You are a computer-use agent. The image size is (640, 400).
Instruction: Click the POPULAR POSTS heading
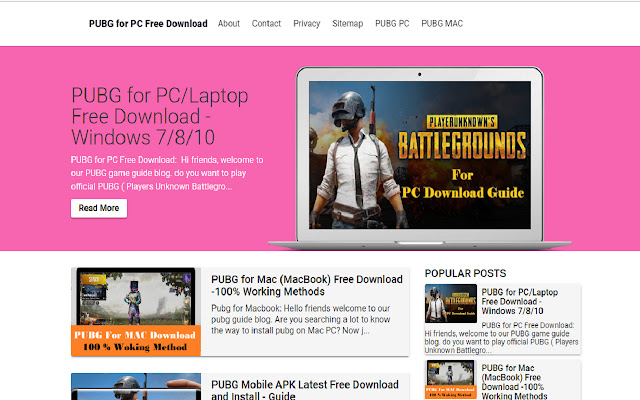coord(465,273)
